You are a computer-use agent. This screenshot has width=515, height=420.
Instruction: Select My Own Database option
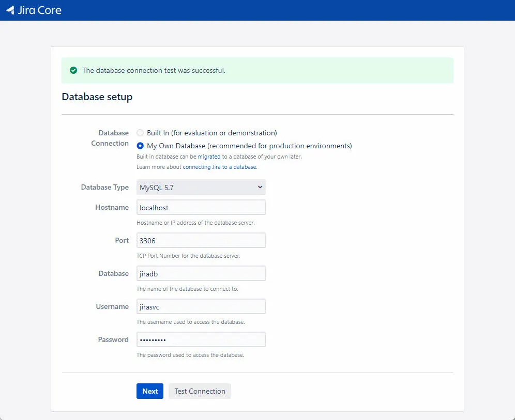pyautogui.click(x=140, y=145)
